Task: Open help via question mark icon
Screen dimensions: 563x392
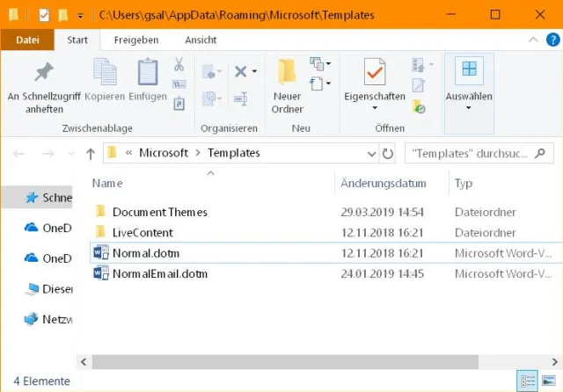Action: (x=553, y=40)
